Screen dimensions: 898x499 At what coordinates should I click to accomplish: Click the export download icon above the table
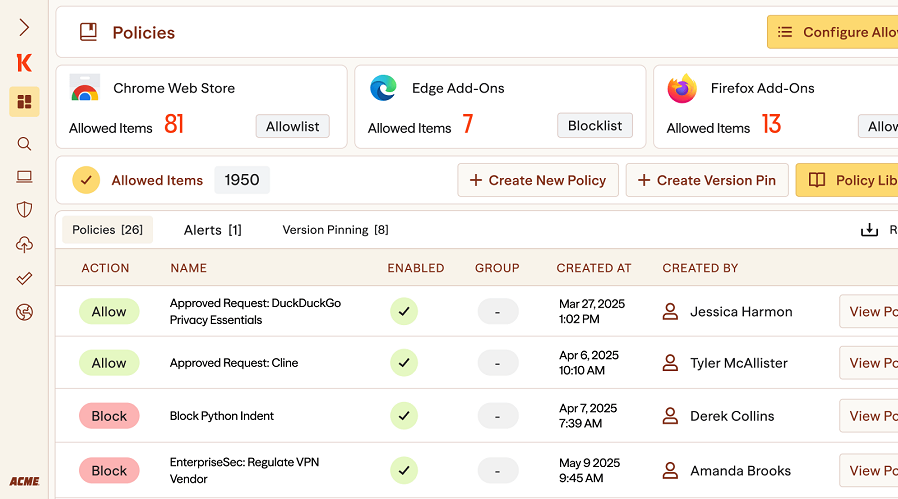click(x=869, y=230)
